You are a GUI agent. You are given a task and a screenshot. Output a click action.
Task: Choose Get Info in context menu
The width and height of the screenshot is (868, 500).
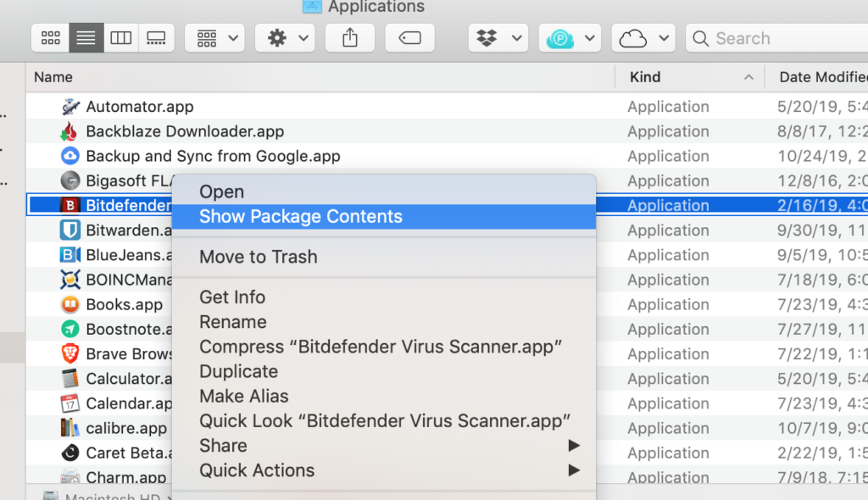coord(384,297)
